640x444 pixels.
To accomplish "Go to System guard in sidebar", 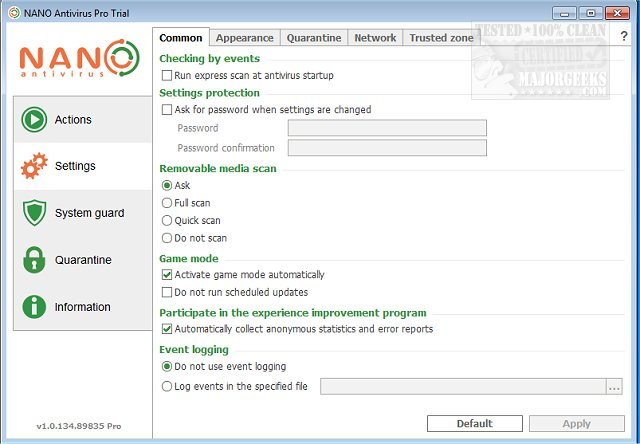I will [82, 213].
